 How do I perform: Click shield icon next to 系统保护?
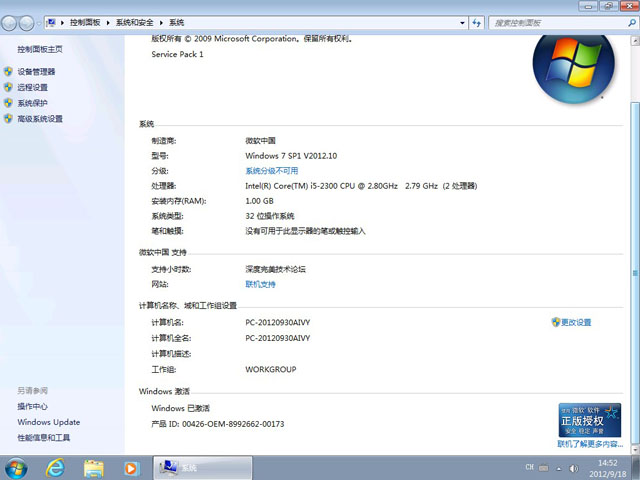point(8,102)
